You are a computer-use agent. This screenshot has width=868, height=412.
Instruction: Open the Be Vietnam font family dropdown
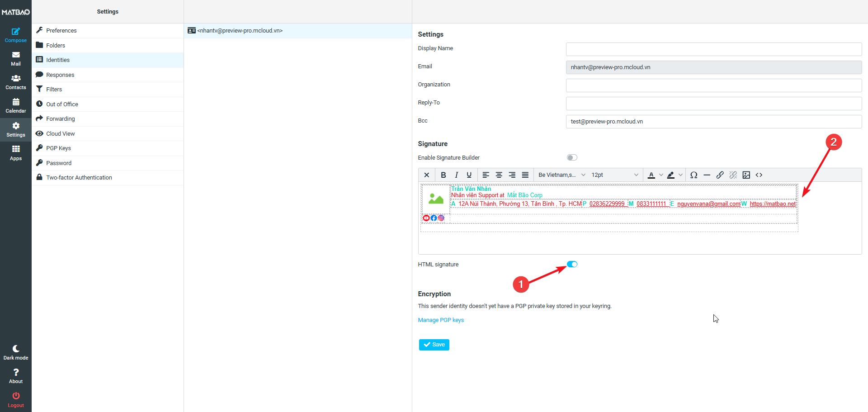click(x=561, y=175)
